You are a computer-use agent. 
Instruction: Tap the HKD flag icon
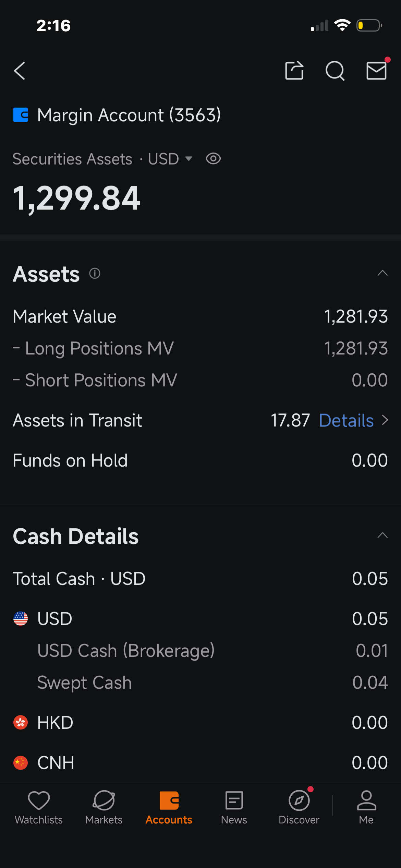coord(21,723)
